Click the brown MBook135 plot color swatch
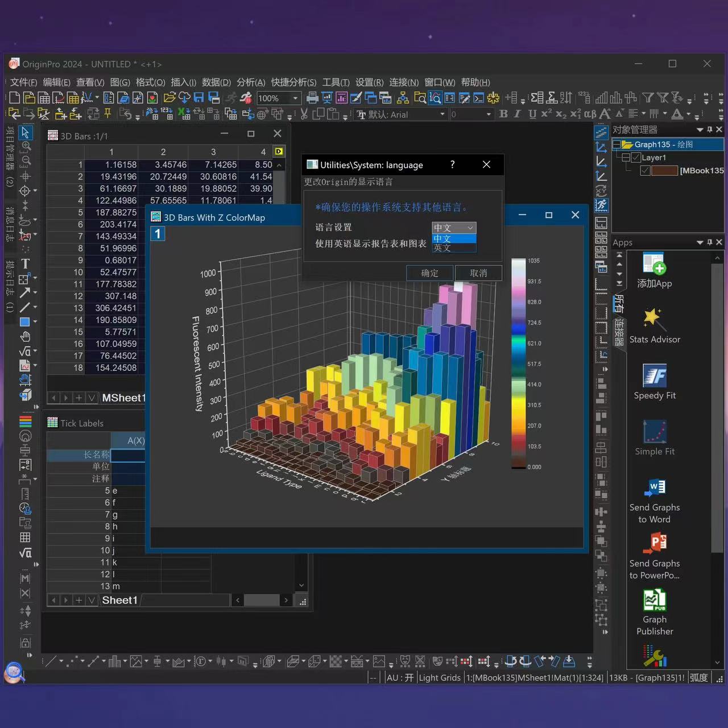 pos(664,171)
